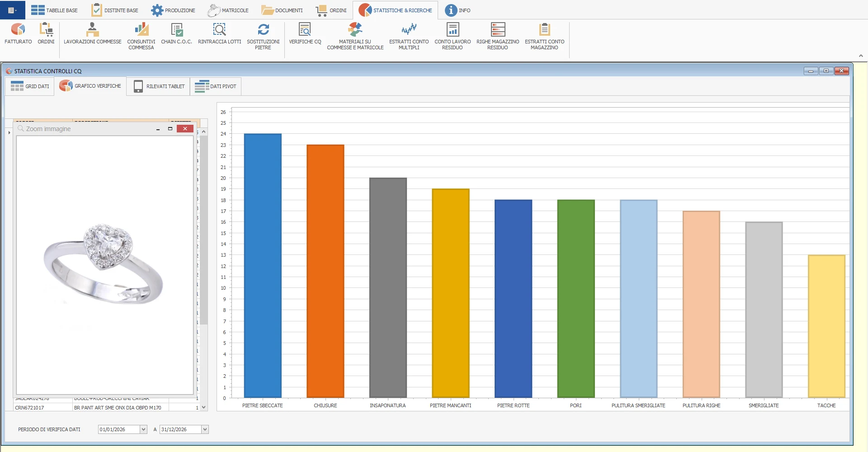Open Lavorazioni Commesse tool
The width and height of the screenshot is (868, 452).
click(92, 34)
